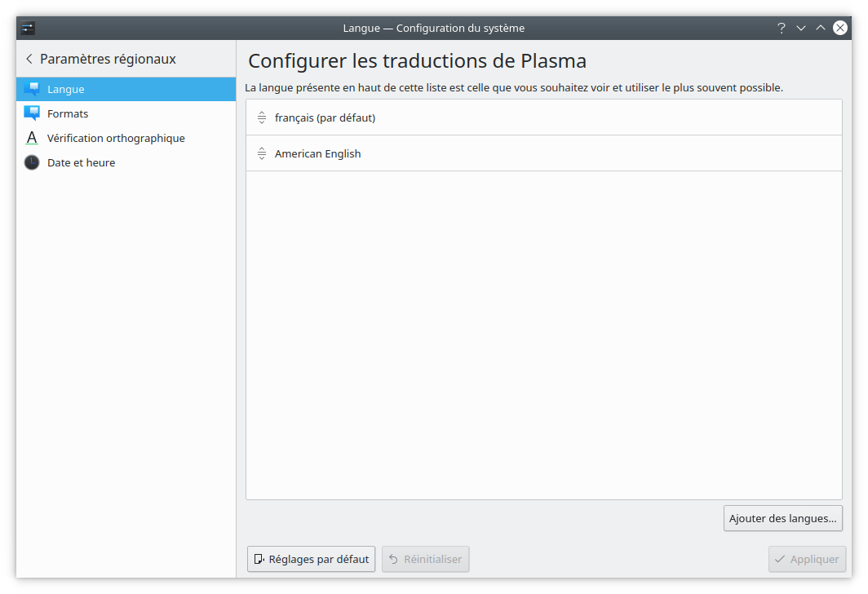The height and width of the screenshot is (594, 868).
Task: Click the Date et heure clock icon
Action: 32,162
